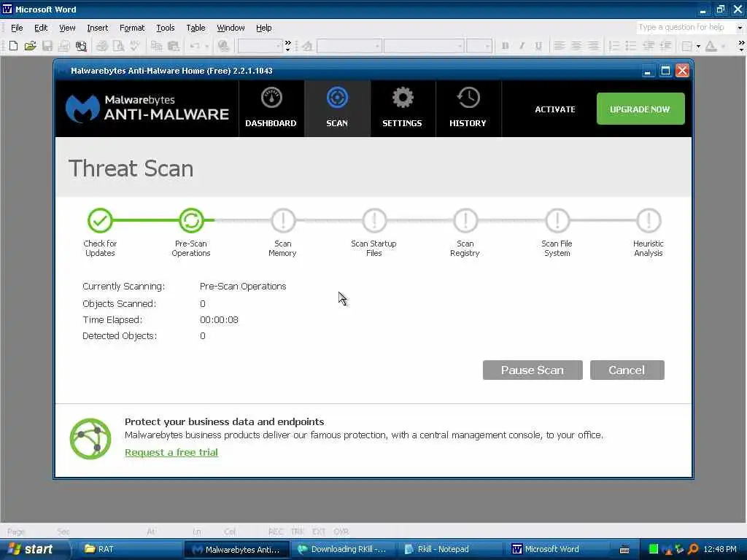Open the help question dropdown arrow
Screen dimensions: 747x560
pyautogui.click(x=740, y=28)
